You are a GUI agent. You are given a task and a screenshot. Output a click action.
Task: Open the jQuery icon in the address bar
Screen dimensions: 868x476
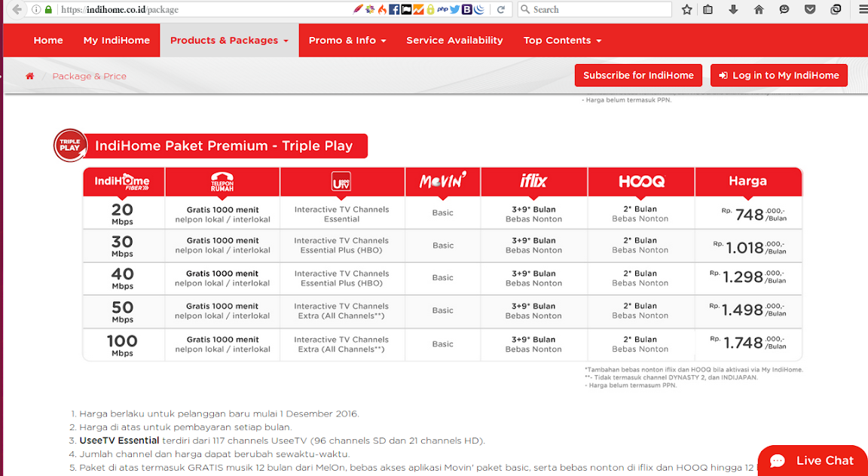[479, 9]
